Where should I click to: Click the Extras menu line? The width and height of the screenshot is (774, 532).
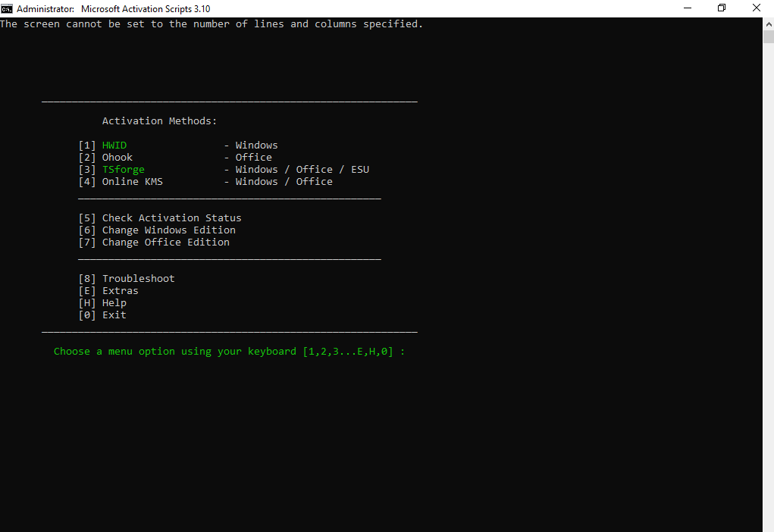pyautogui.click(x=108, y=291)
